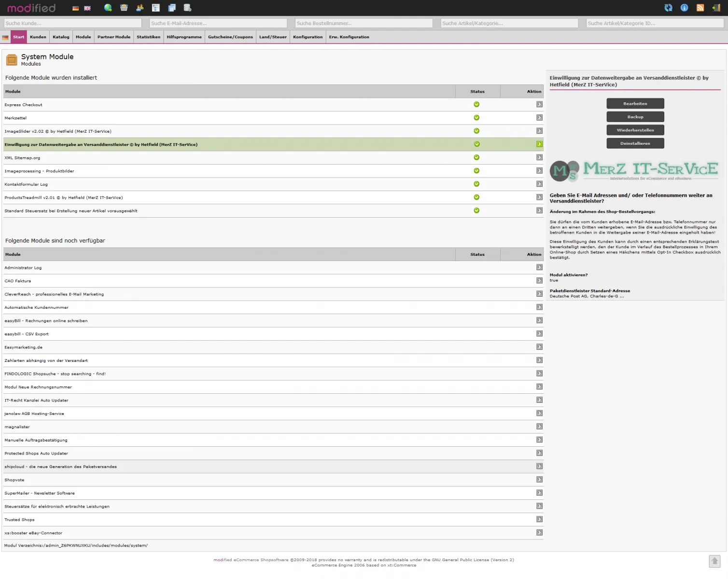Open the Partner Module menu item
Image resolution: width=728 pixels, height=579 pixels.
tap(114, 37)
